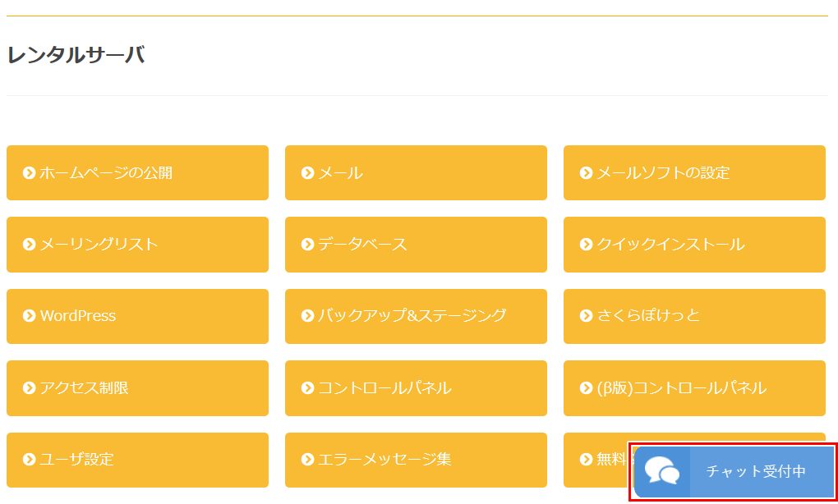Screen dimensions: 838x504
Task: Select the メールソフトの設定 label text
Action: coord(663,173)
